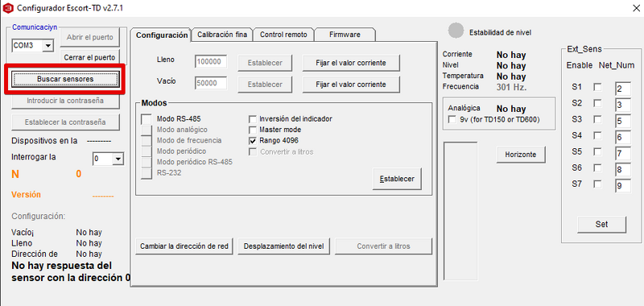The image size is (644, 306).
Task: Enable S6 external sensor checkbox
Action: [x=598, y=168]
